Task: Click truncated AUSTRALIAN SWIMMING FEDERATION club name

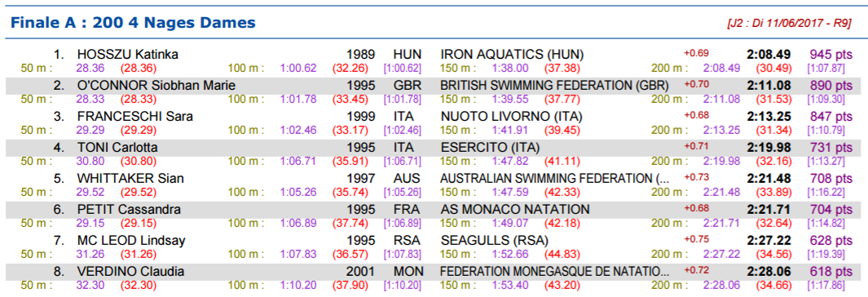Action: point(554,179)
